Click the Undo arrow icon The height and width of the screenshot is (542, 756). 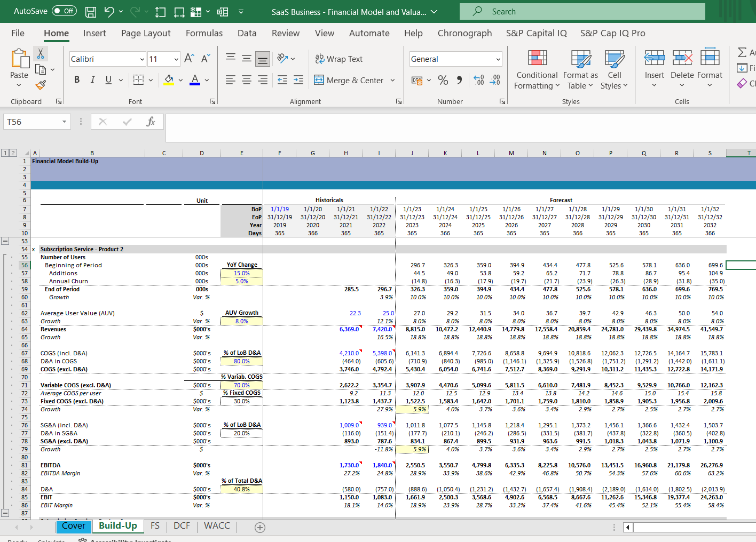click(109, 12)
